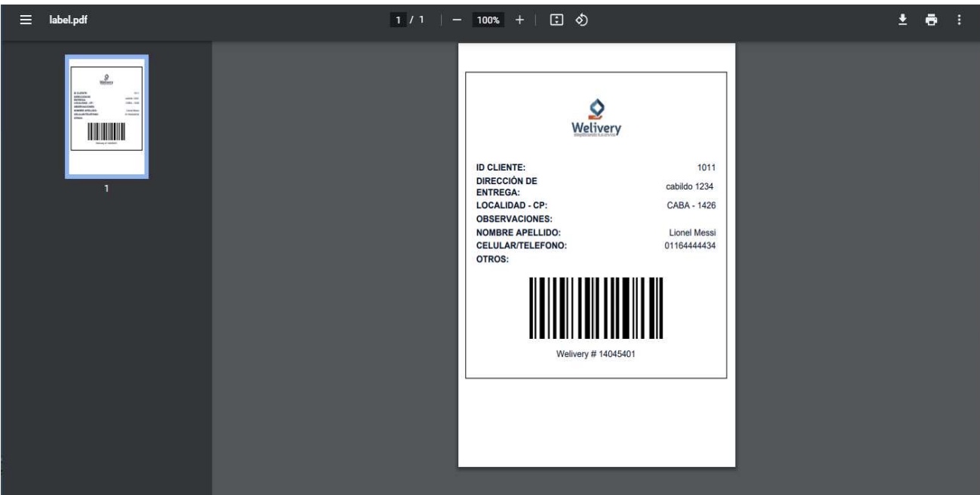The height and width of the screenshot is (495, 980).
Task: Click the Welivery logo on label
Action: pos(596,118)
